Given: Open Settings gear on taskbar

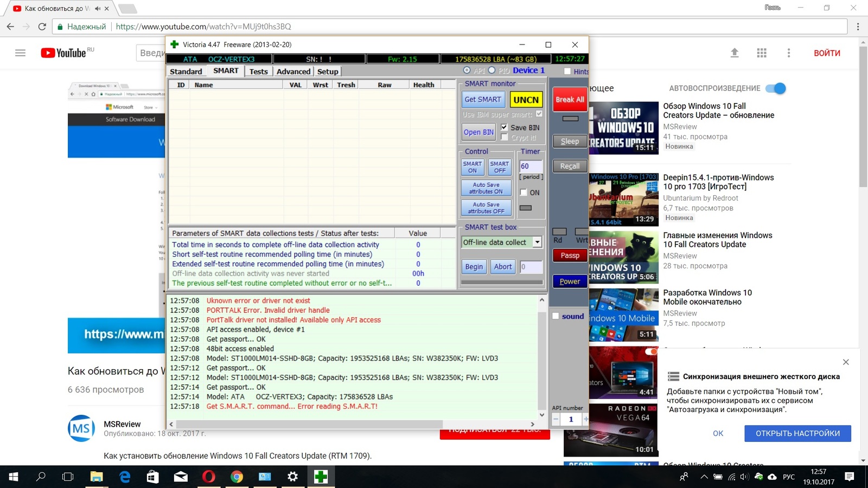Looking at the screenshot, I should pos(292,477).
